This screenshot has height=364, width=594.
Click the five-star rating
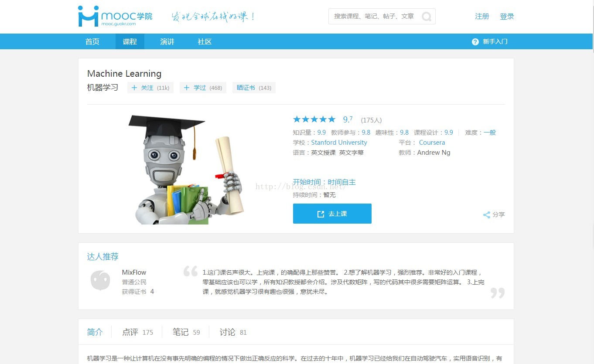[314, 119]
